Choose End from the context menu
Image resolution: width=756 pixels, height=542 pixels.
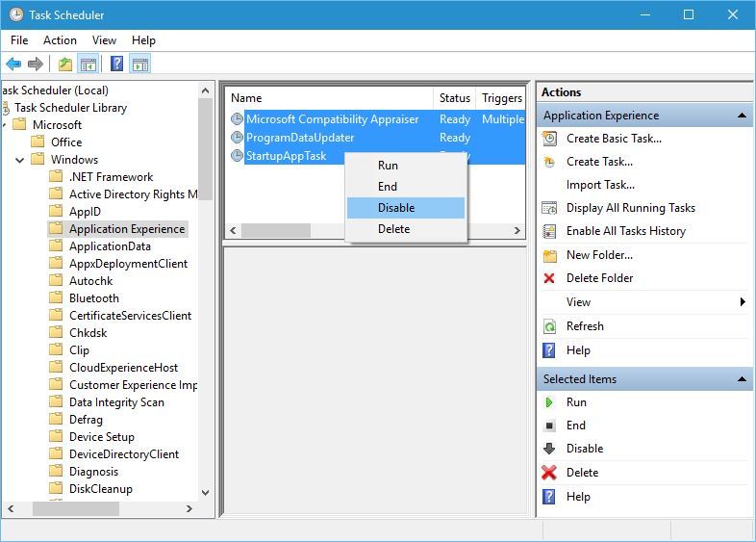pos(406,187)
